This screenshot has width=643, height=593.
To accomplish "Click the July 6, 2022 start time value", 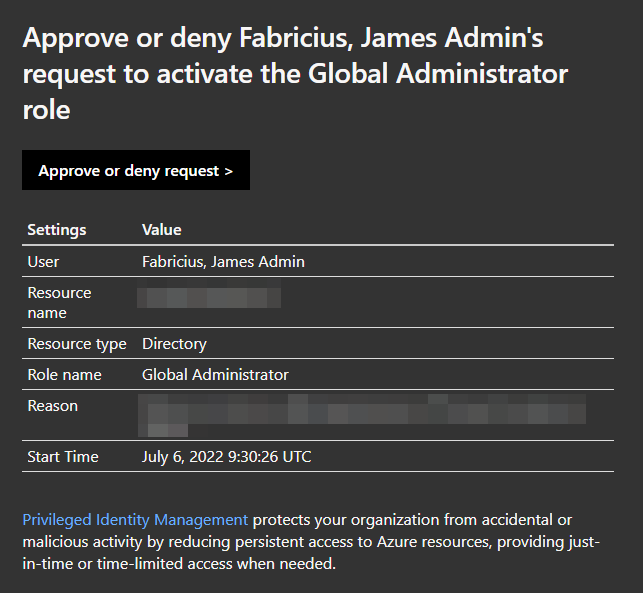I will tap(226, 457).
